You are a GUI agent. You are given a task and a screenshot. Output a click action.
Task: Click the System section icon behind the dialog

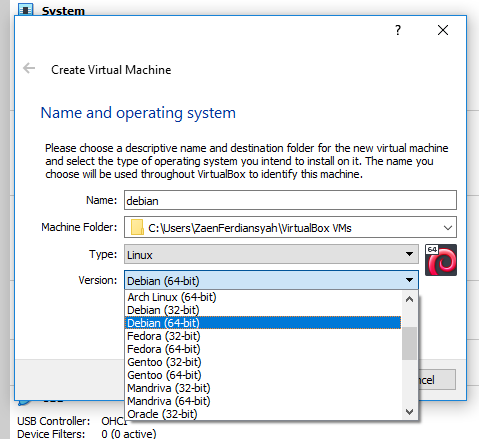pyautogui.click(x=26, y=10)
